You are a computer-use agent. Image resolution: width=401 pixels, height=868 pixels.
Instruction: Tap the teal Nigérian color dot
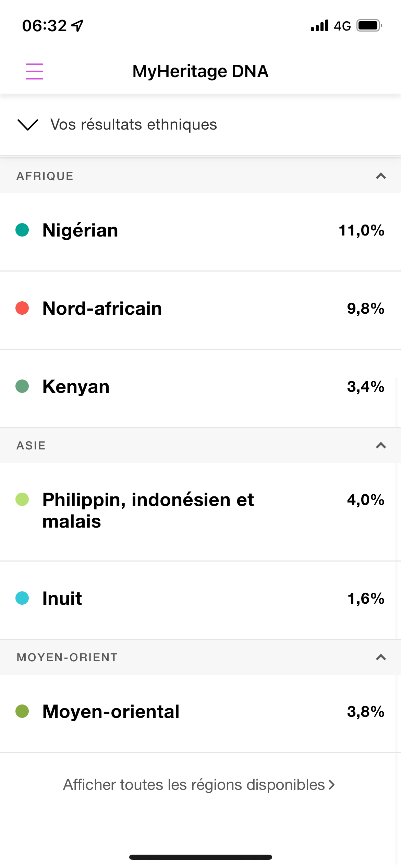[x=22, y=230]
